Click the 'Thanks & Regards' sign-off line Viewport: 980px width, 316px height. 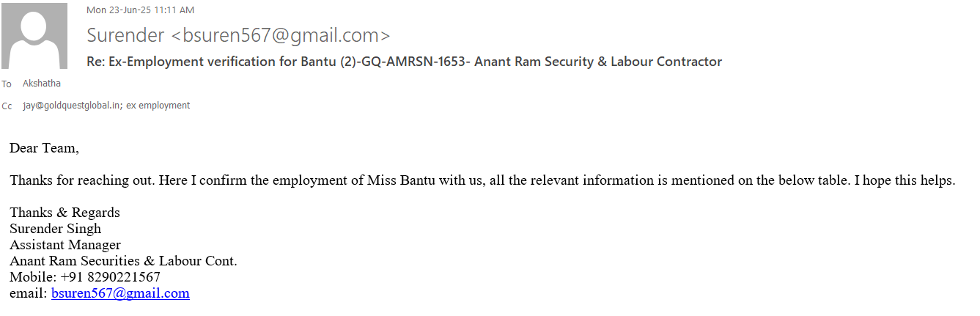coord(65,213)
